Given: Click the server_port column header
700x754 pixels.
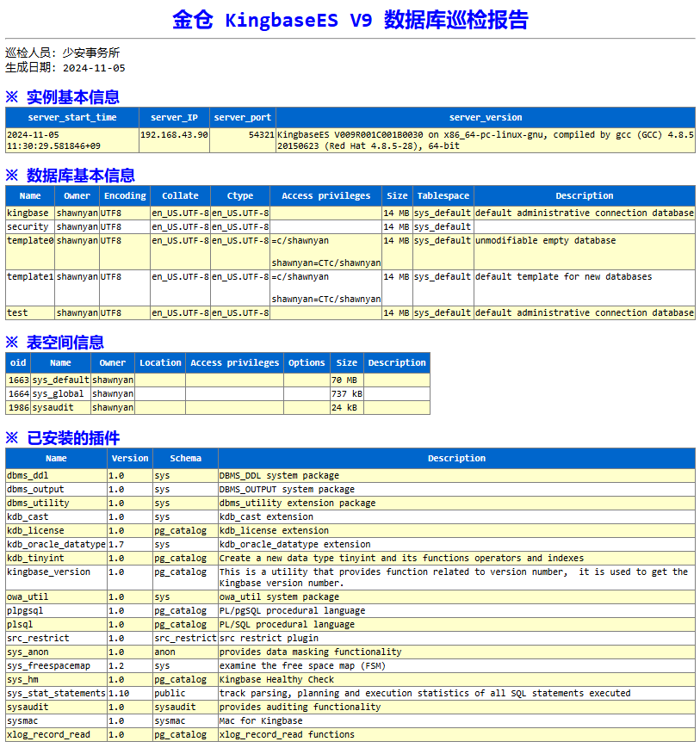Looking at the screenshot, I should point(243,117).
